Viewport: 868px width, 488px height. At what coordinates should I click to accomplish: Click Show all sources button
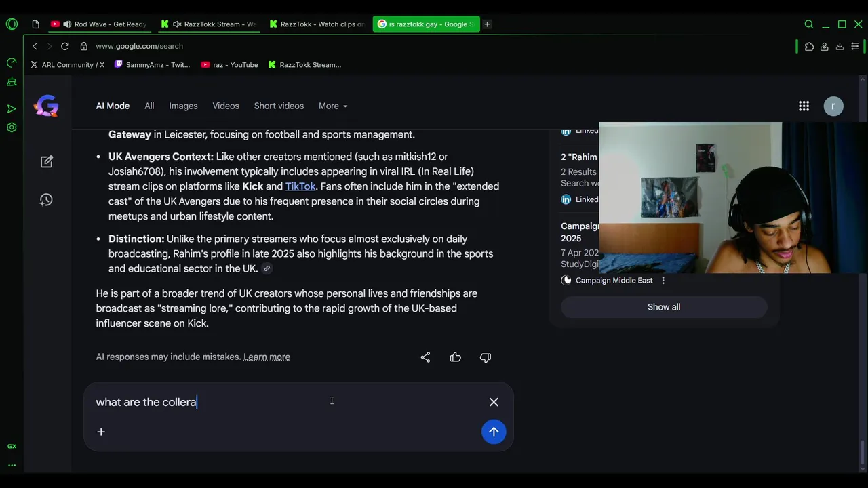click(x=664, y=307)
